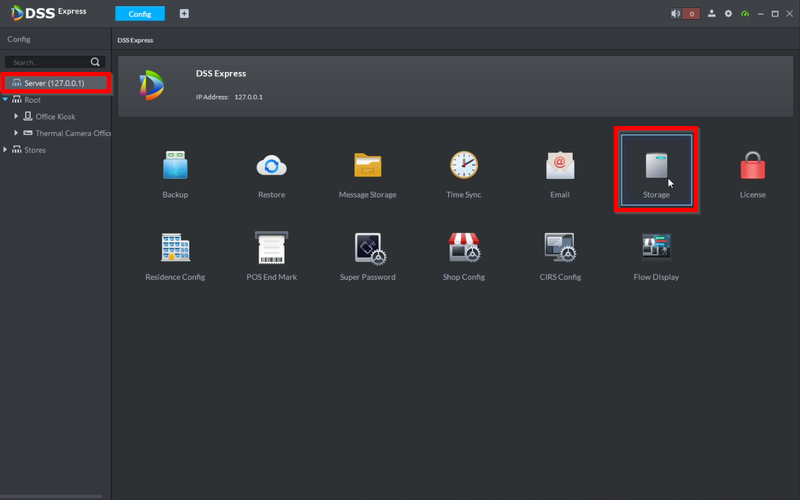Collapse the Root tree node arrow
This screenshot has height=500, width=800.
click(x=5, y=99)
